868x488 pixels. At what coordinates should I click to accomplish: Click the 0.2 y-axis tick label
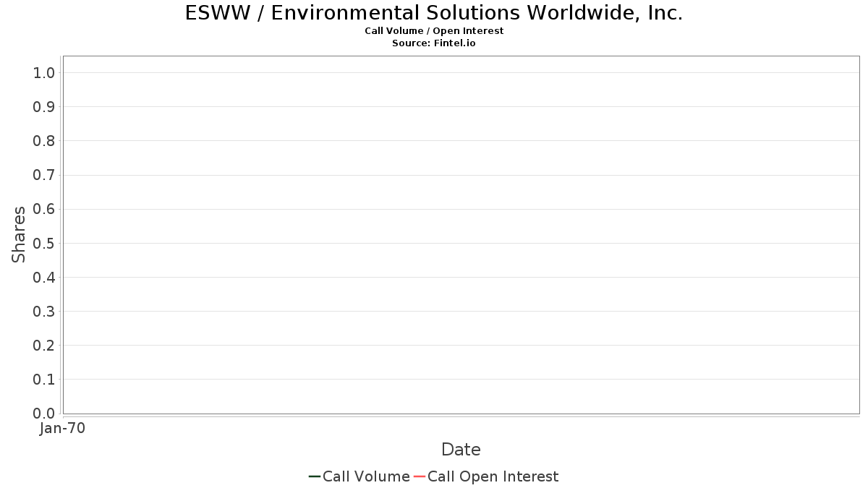(x=43, y=346)
